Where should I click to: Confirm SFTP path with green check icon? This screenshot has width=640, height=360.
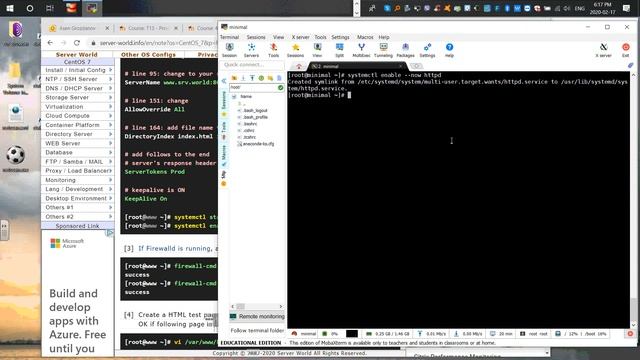point(280,87)
